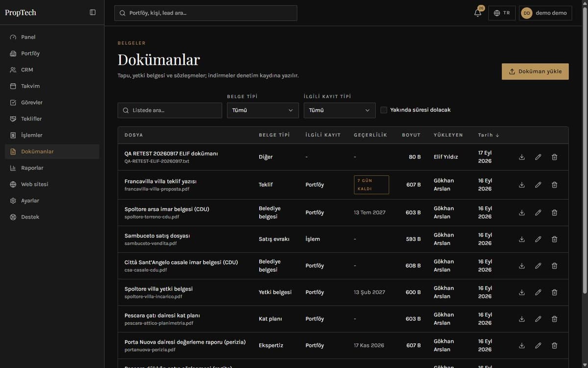Viewport: 588px width, 368px height.
Task: Open İşlemler in the sidebar
Action: (x=52, y=135)
